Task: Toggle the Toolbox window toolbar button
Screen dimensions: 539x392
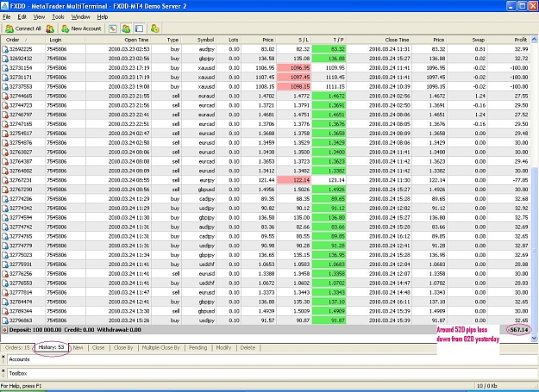Action: click(x=139, y=28)
